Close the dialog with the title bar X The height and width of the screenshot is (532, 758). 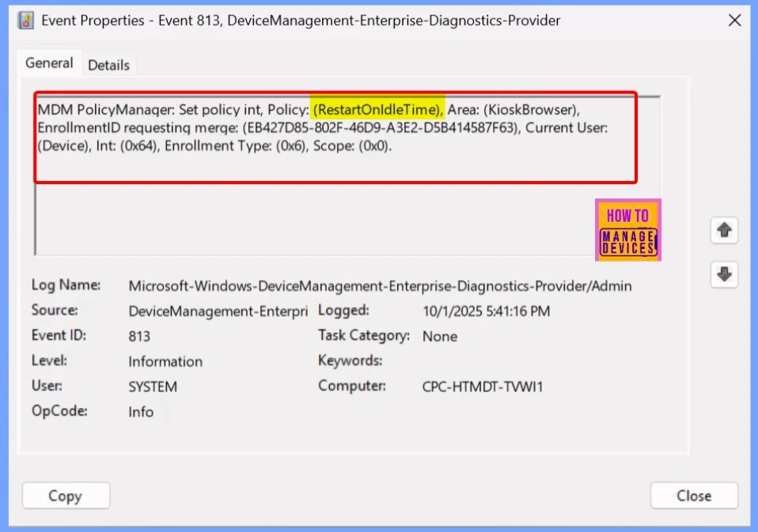point(733,21)
